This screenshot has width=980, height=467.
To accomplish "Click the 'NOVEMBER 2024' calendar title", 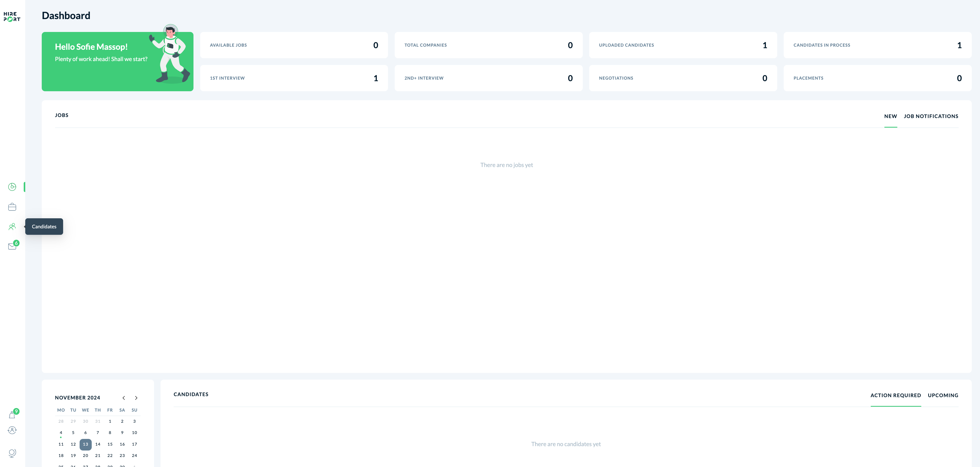I will (x=77, y=398).
